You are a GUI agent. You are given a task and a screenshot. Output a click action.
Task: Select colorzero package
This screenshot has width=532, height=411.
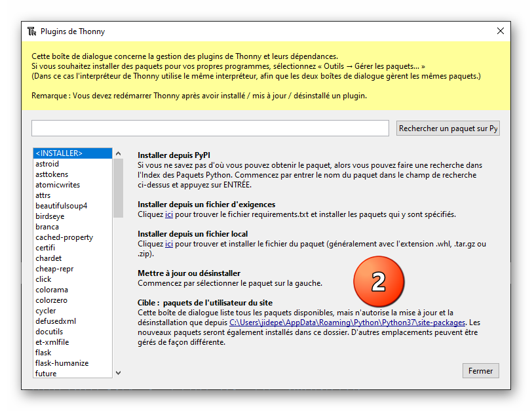pyautogui.click(x=73, y=300)
